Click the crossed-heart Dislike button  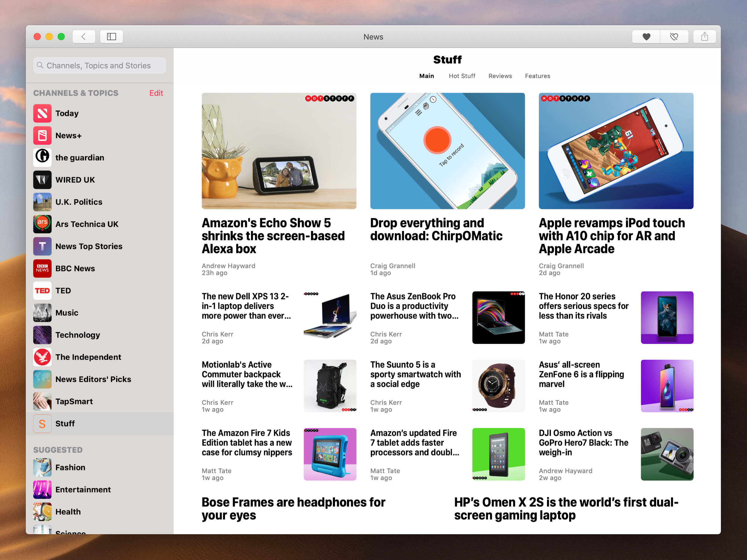click(x=674, y=37)
